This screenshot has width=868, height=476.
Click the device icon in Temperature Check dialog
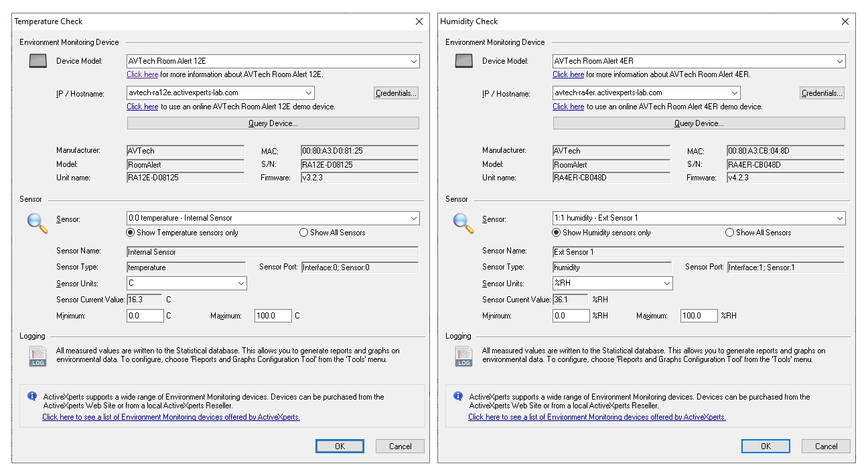click(38, 62)
